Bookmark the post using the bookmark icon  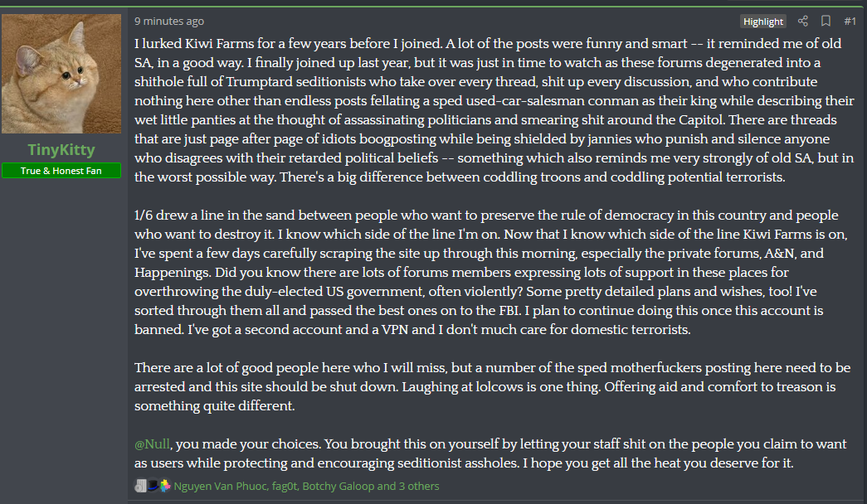click(826, 21)
